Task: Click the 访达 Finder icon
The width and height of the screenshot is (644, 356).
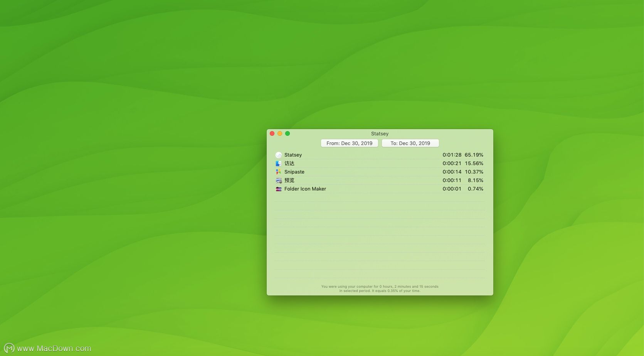Action: click(x=279, y=164)
